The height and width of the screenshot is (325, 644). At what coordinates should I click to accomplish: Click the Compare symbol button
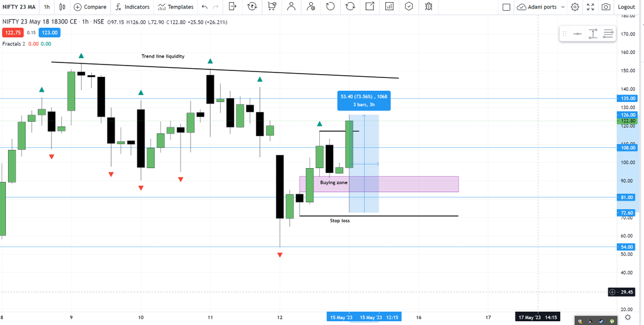tap(90, 7)
